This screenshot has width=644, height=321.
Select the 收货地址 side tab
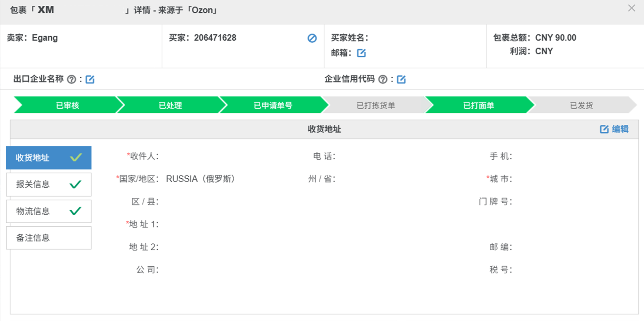pyautogui.click(x=49, y=158)
